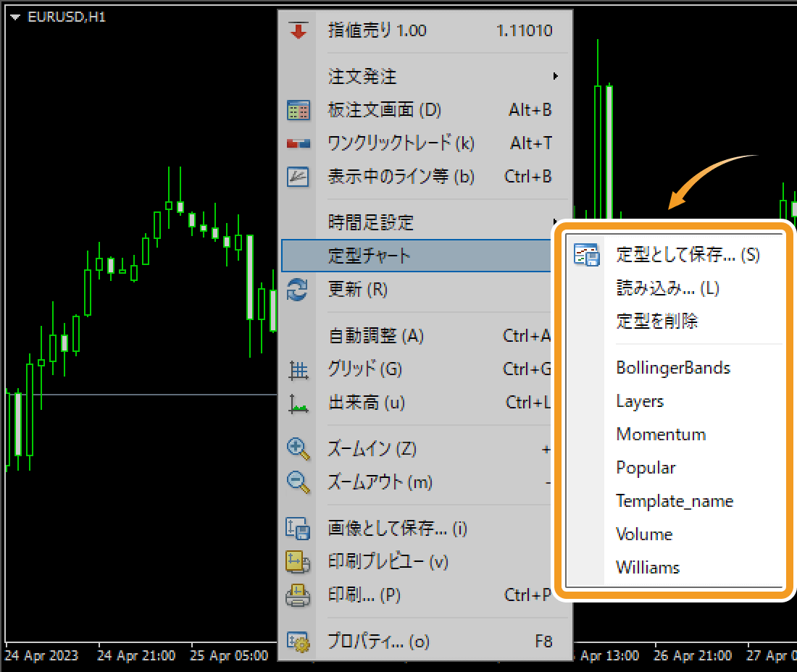This screenshot has height=672, width=797.
Task: Choose ズームアウト (m) menu item
Action: click(x=417, y=482)
